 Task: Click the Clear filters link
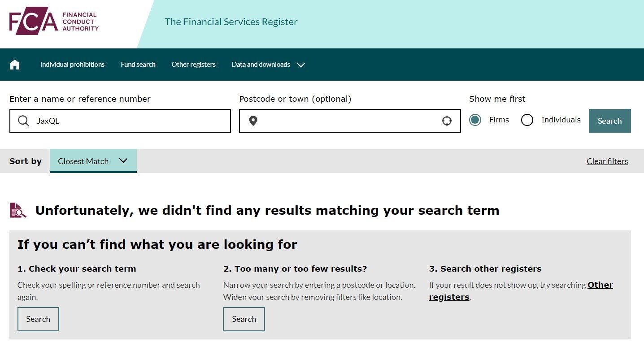(x=607, y=161)
